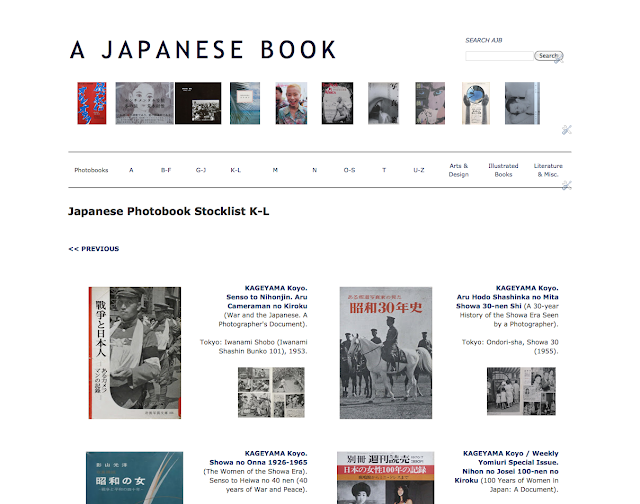This screenshot has height=504, width=640.
Task: Open Literature & Misc. section
Action: (x=548, y=170)
